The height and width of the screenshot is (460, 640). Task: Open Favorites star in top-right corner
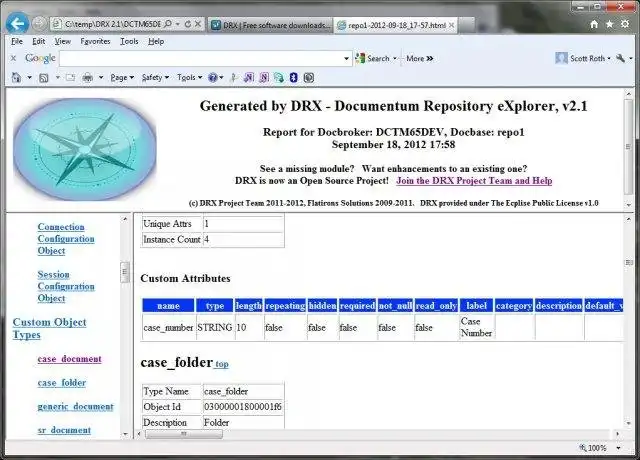[x=609, y=24]
